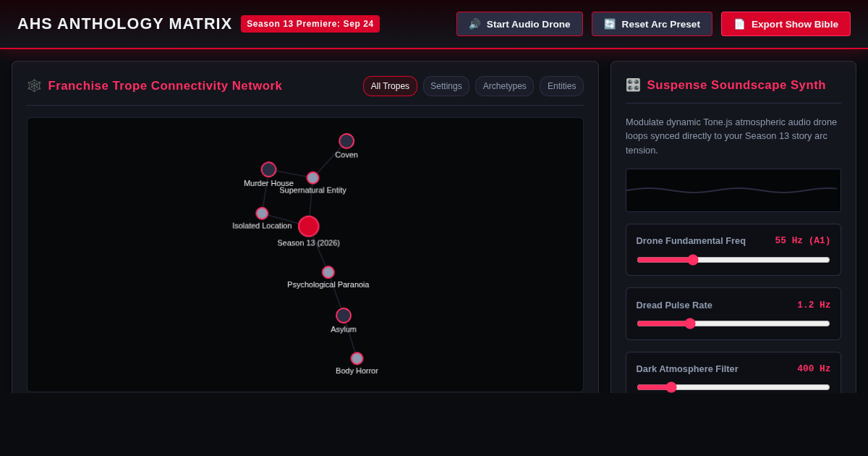The image size is (868, 456).
Task: Adjust the Dread Pulse Rate slider
Action: coord(733,324)
